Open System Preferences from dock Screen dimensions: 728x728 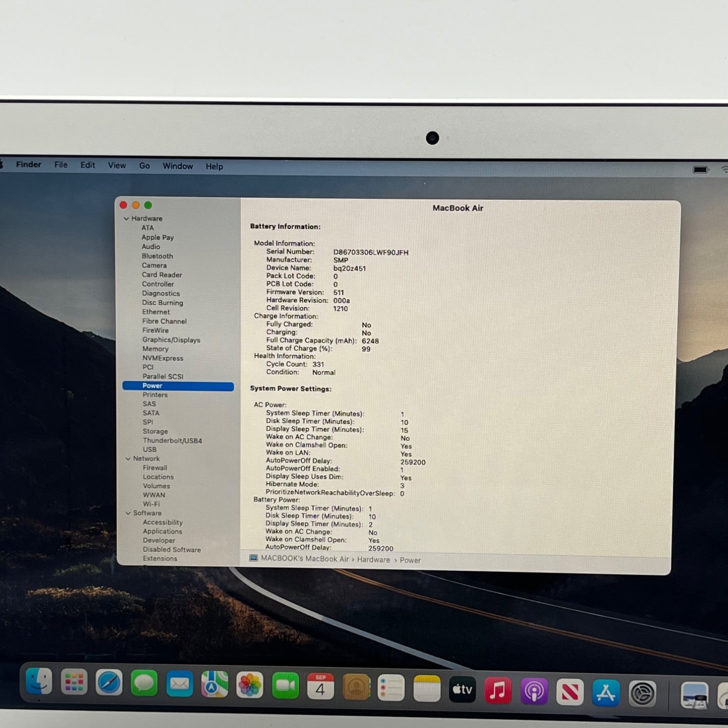click(x=642, y=694)
